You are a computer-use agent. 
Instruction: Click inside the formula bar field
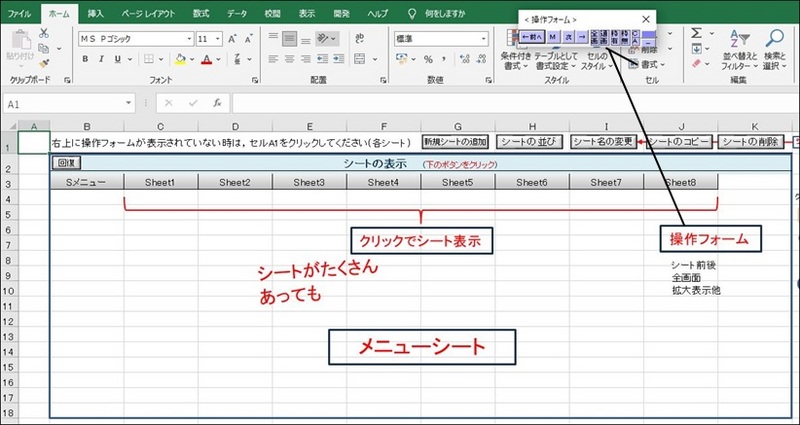[x=500, y=104]
